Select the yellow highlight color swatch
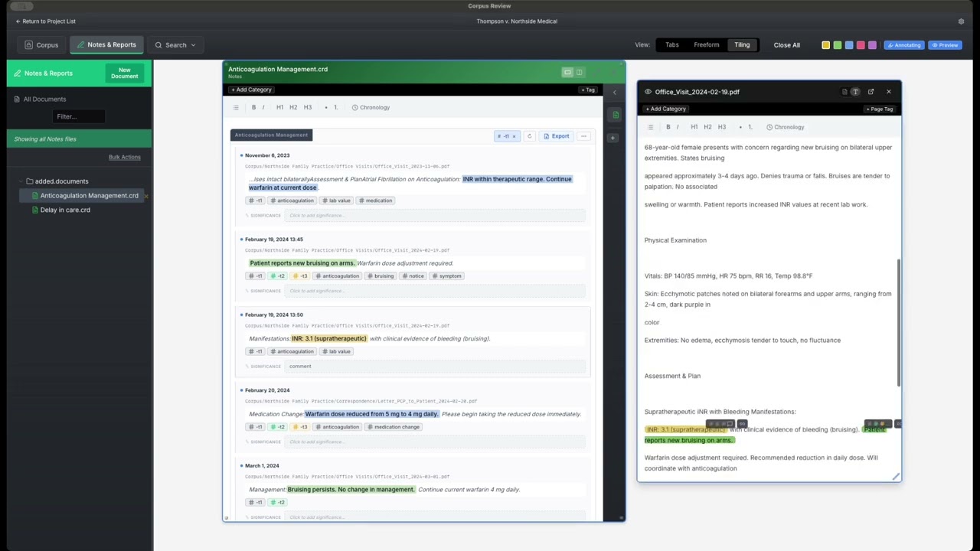The image size is (980, 551). pos(826,45)
